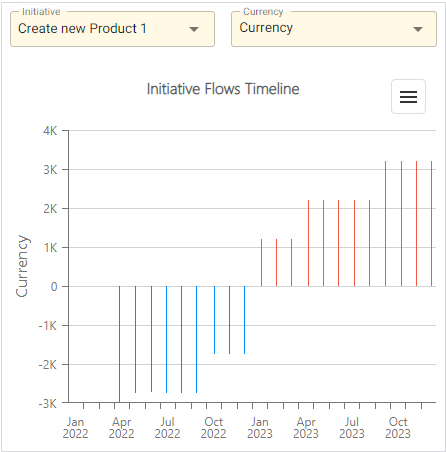Viewport: 446px width, 452px height.
Task: Click the 'Apr 2022' x-axis label
Action: tap(121, 428)
